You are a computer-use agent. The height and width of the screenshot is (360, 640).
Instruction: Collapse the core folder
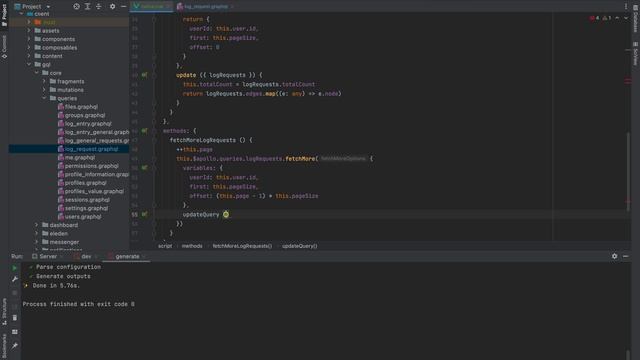[37, 73]
